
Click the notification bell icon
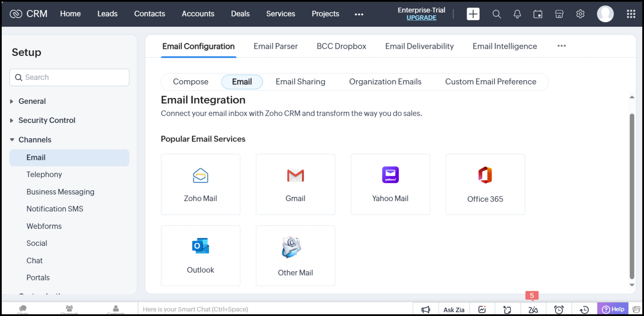pos(517,14)
